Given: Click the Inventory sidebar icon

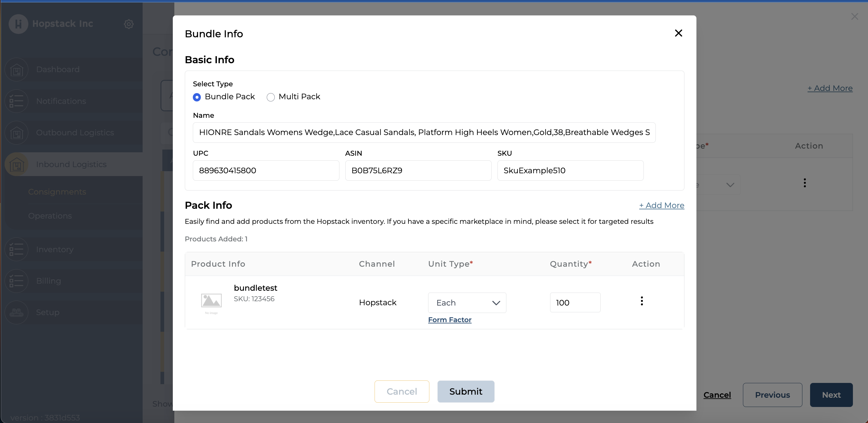Looking at the screenshot, I should [x=17, y=250].
